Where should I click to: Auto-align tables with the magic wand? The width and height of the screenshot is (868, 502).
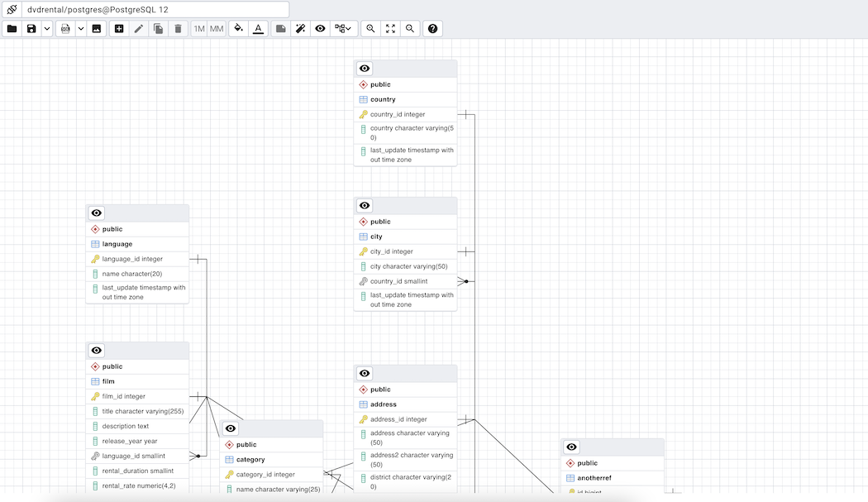(300, 28)
